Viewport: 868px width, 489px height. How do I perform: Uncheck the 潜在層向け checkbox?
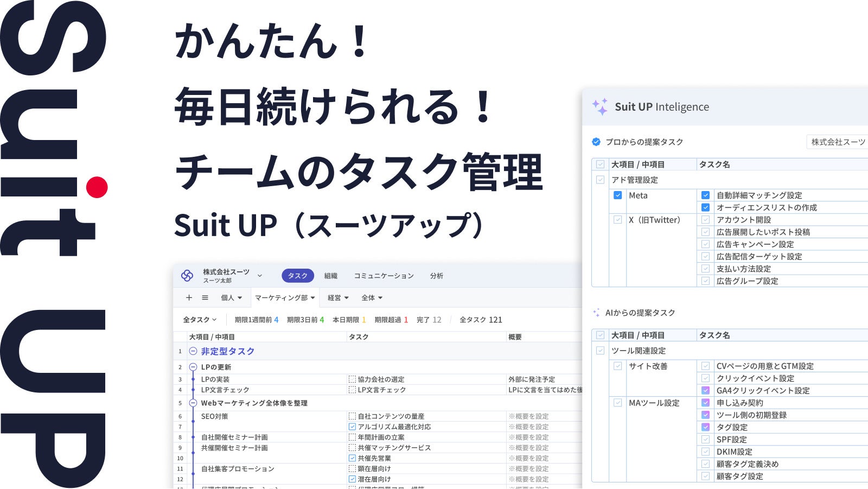[352, 479]
